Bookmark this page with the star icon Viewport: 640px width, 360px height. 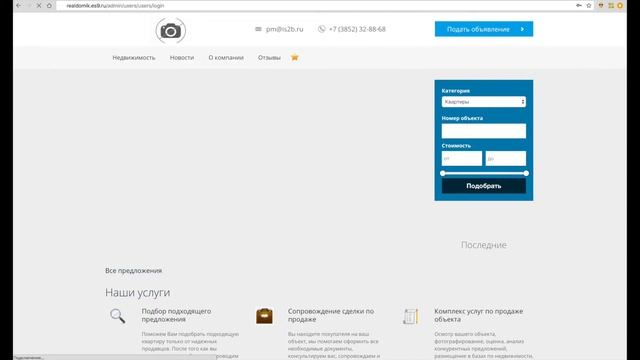point(589,6)
